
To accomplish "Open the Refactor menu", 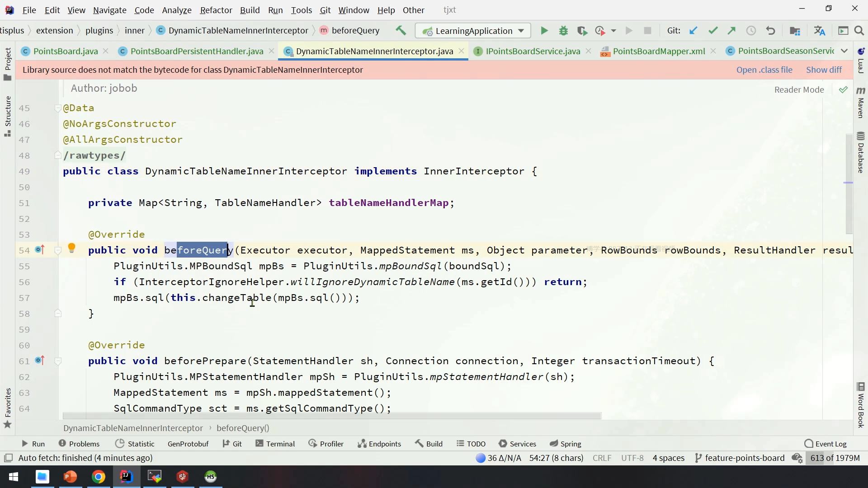I will click(216, 10).
